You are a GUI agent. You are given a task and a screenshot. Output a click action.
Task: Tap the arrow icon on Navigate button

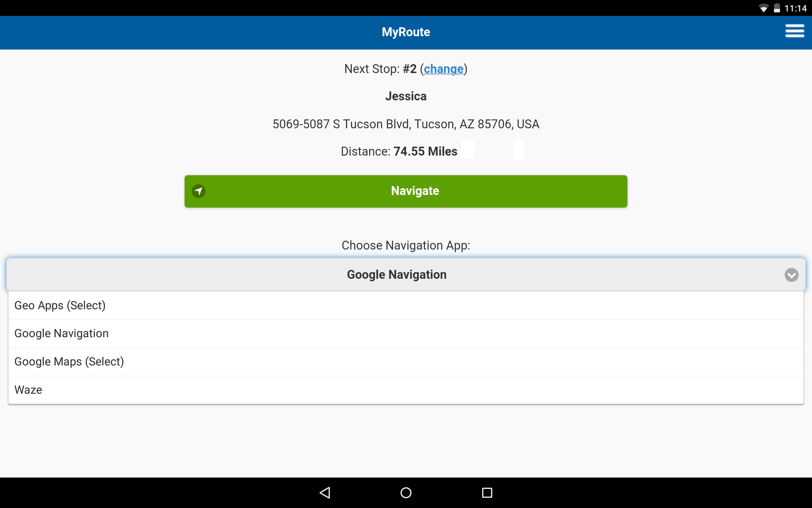coord(199,191)
